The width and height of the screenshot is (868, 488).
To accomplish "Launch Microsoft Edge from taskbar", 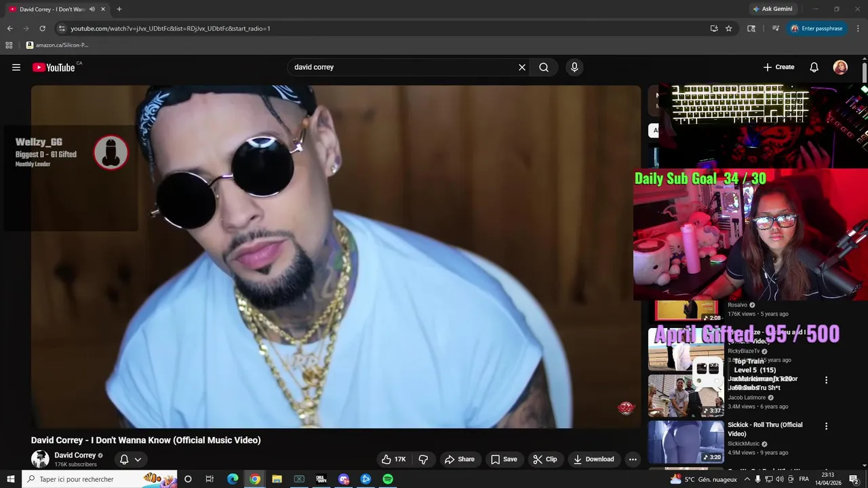I will (x=233, y=479).
